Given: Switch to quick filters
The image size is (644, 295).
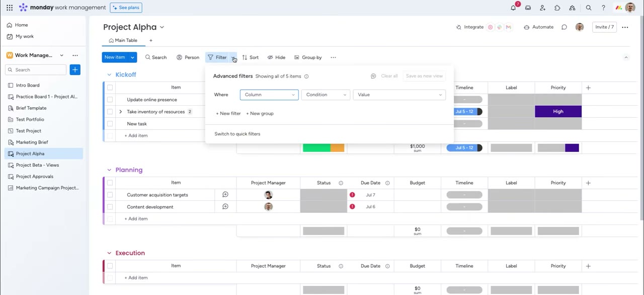Looking at the screenshot, I should click(237, 134).
